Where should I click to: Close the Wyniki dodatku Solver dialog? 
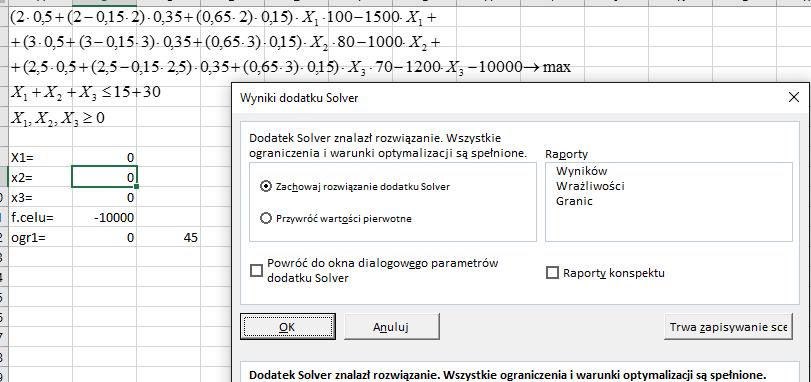point(794,97)
